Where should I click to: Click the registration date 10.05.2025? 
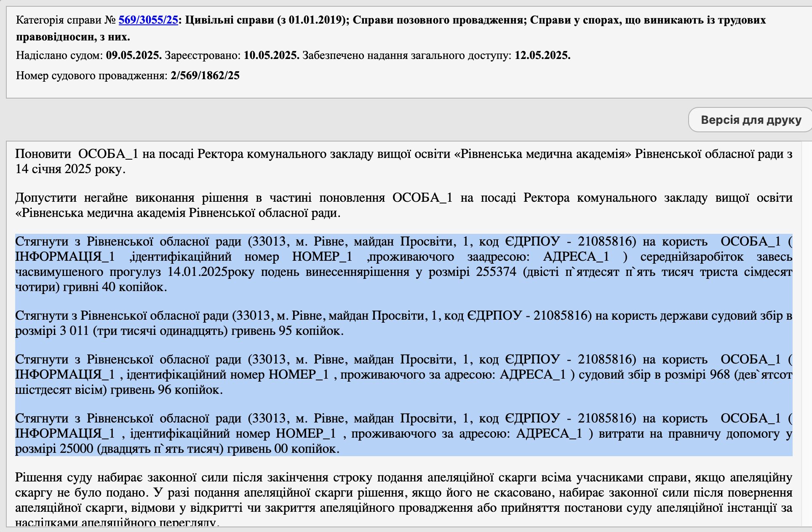click(x=272, y=55)
